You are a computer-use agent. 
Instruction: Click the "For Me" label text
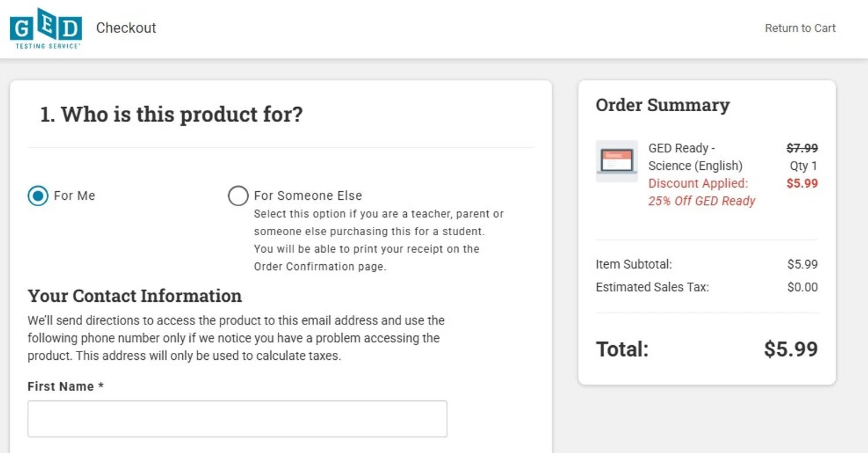click(74, 196)
